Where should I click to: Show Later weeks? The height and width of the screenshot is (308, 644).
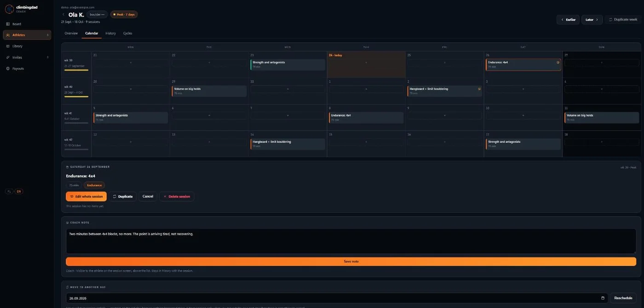(592, 20)
